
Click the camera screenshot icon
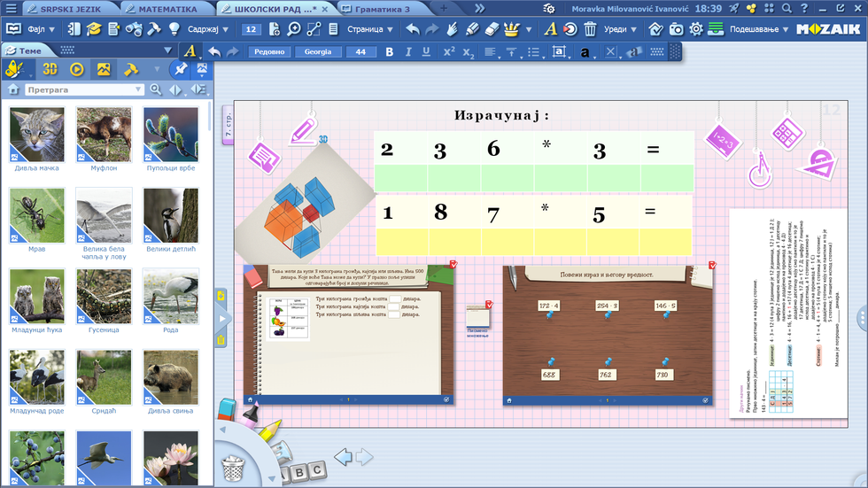[676, 29]
